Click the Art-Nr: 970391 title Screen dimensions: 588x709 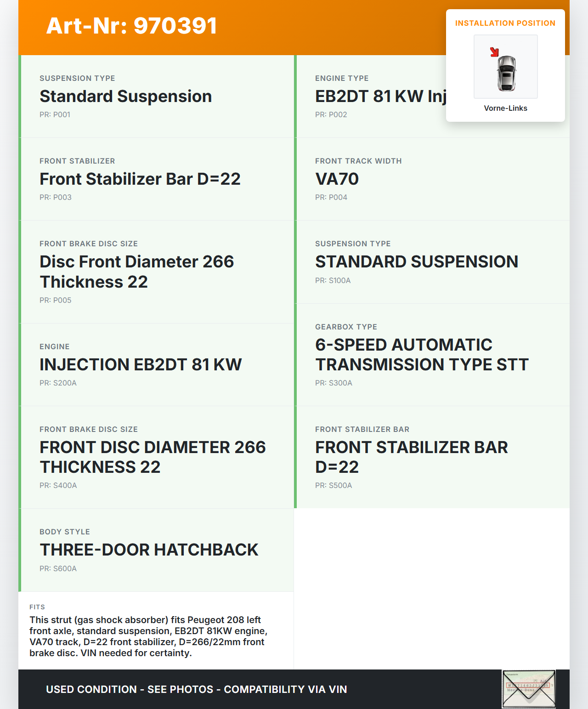click(131, 26)
